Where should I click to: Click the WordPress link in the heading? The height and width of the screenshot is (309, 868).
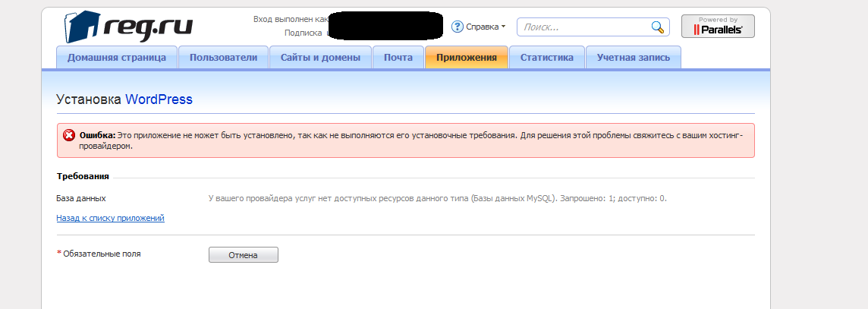(x=159, y=99)
